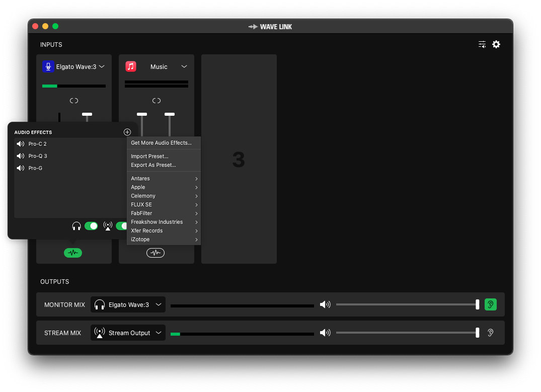The image size is (541, 392).
Task: Open the mixer settings sliders icon
Action: tap(482, 44)
